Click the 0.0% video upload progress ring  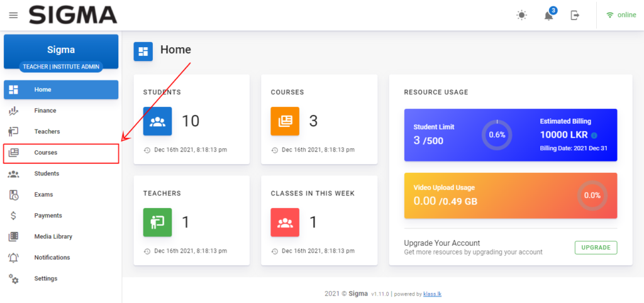592,196
